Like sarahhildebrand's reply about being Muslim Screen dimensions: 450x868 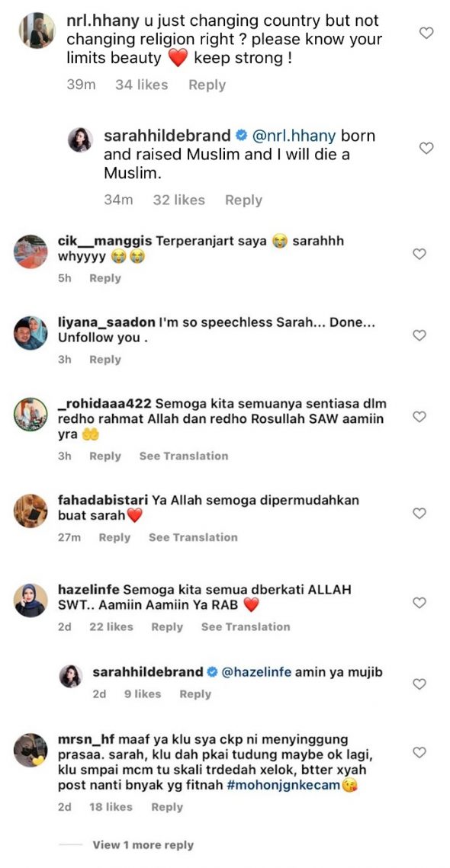click(426, 149)
